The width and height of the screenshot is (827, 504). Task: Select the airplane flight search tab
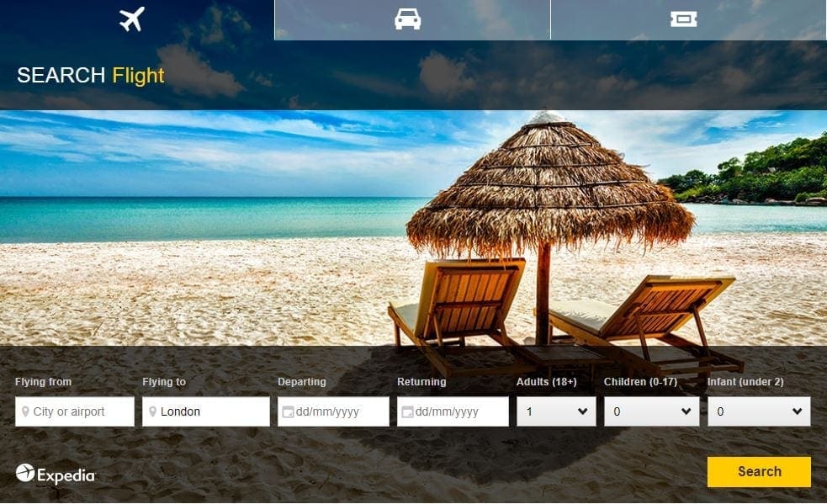(137, 20)
